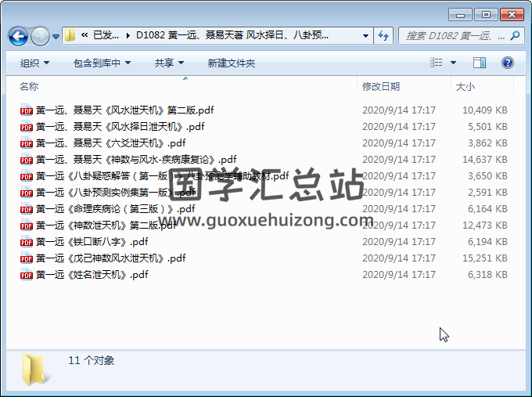
Task: Focus the 搜索 D1082 search box
Action: pos(455,35)
